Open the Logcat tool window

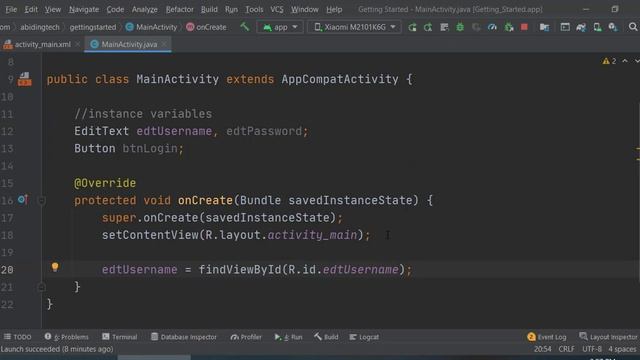tap(364, 337)
